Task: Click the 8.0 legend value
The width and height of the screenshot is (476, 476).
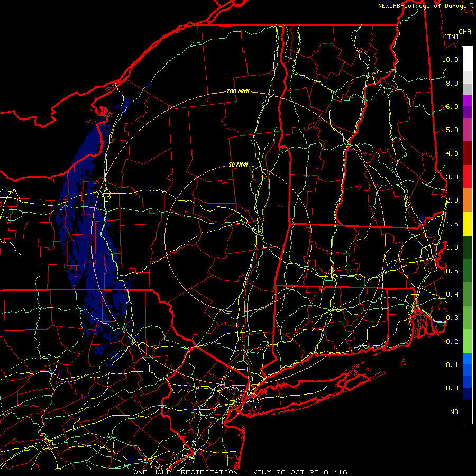Action: pyautogui.click(x=452, y=83)
